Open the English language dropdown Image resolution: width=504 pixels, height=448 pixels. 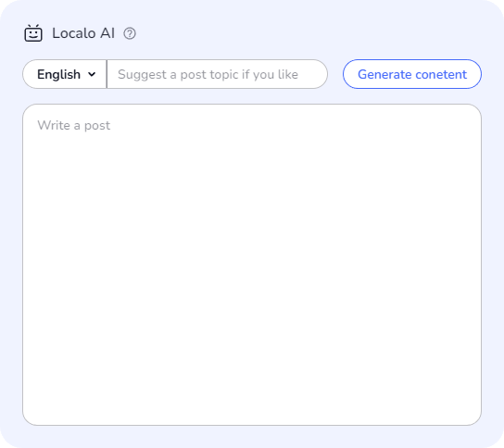click(65, 74)
